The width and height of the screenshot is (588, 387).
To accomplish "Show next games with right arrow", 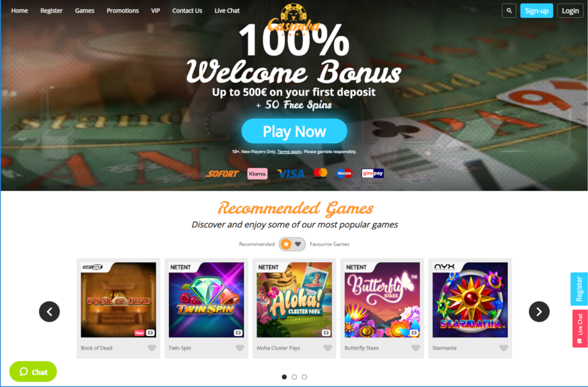I will pyautogui.click(x=539, y=312).
